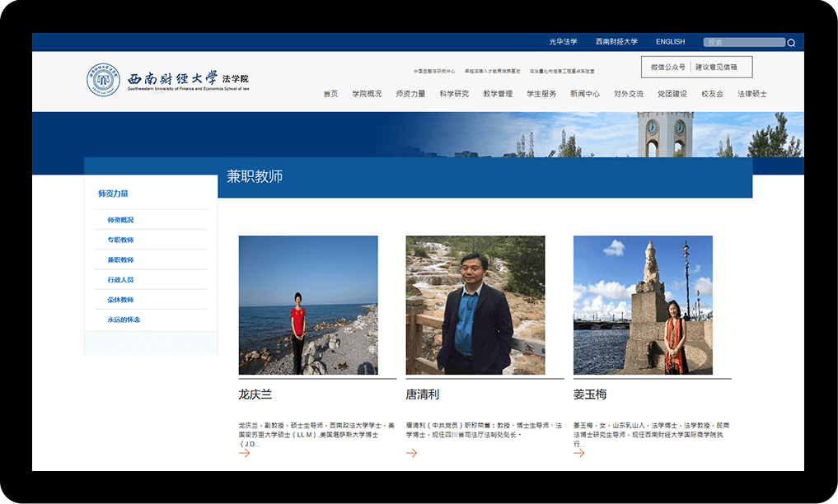This screenshot has width=838, height=504.
Task: Select 行政人员 in the sidebar
Action: point(120,280)
